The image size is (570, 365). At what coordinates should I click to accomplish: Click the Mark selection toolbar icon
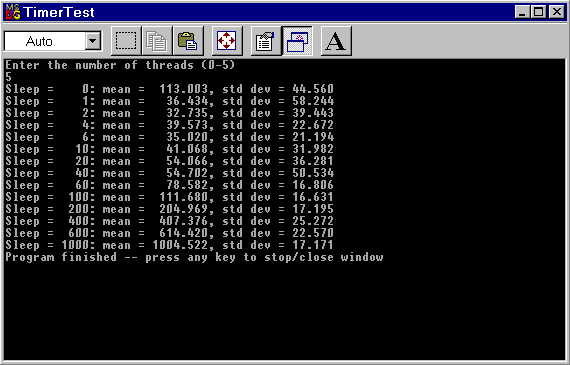[x=126, y=41]
